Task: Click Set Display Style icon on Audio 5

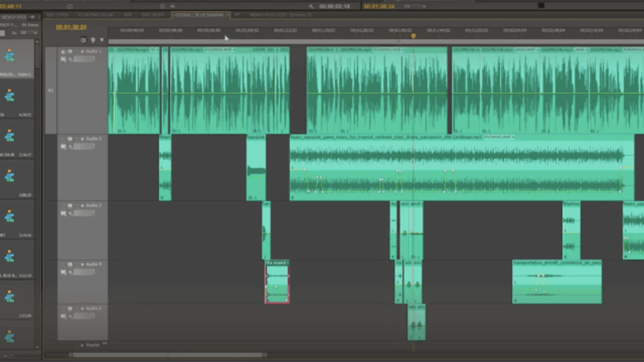Action: (x=63, y=316)
